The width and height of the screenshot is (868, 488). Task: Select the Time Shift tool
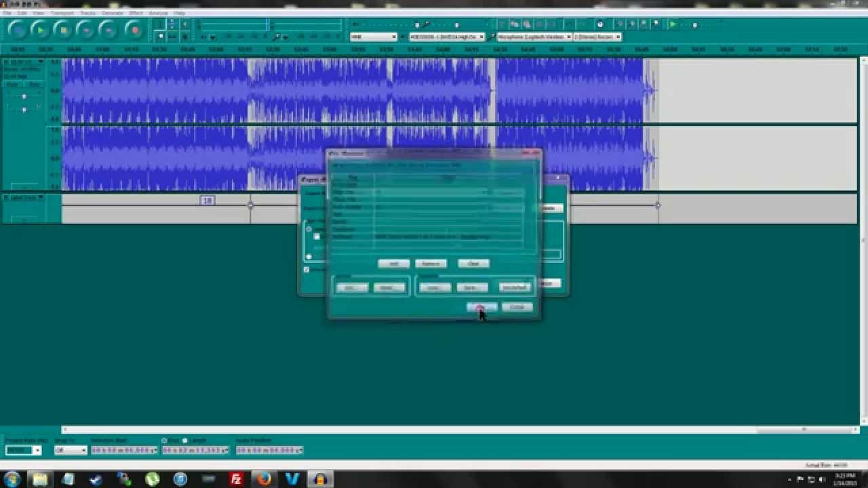[172, 37]
